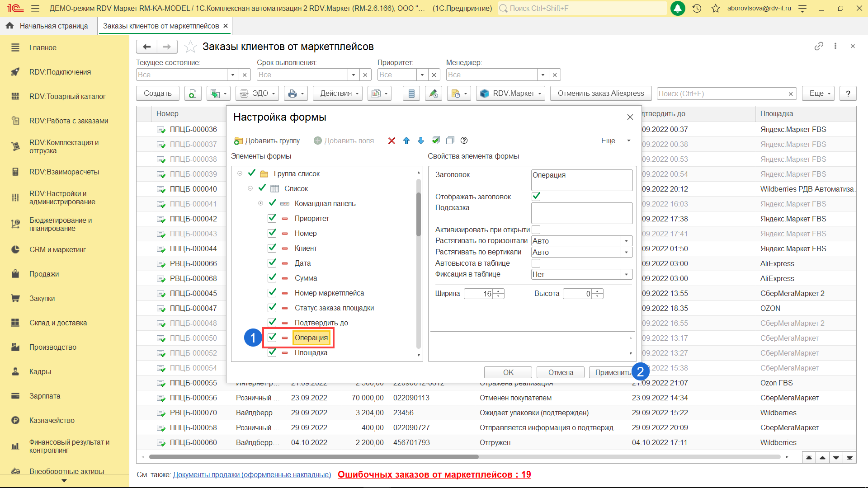This screenshot has height=488, width=868.
Task: Click the horizontal scrollbar of orders list
Action: 314,457
